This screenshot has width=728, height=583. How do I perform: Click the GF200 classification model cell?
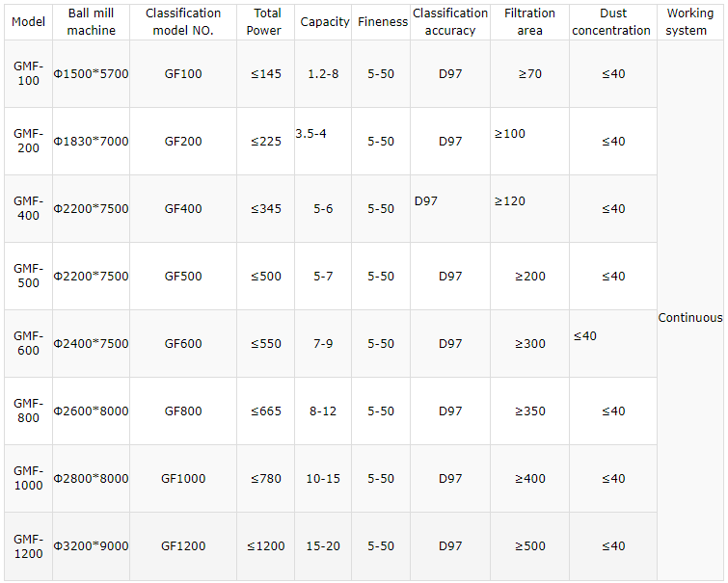[x=183, y=141]
